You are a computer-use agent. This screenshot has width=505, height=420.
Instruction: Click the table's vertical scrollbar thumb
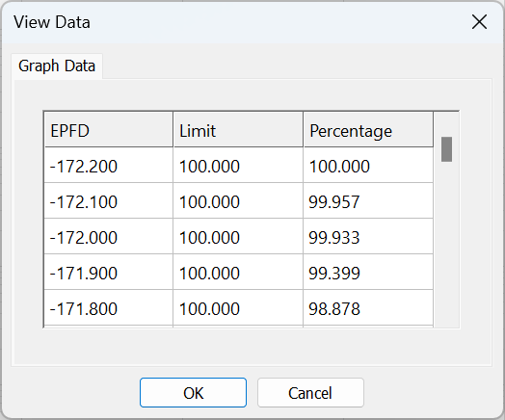(x=447, y=149)
